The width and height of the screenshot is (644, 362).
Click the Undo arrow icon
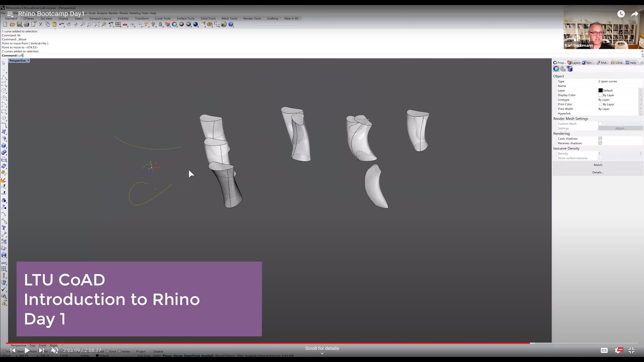coord(61,24)
